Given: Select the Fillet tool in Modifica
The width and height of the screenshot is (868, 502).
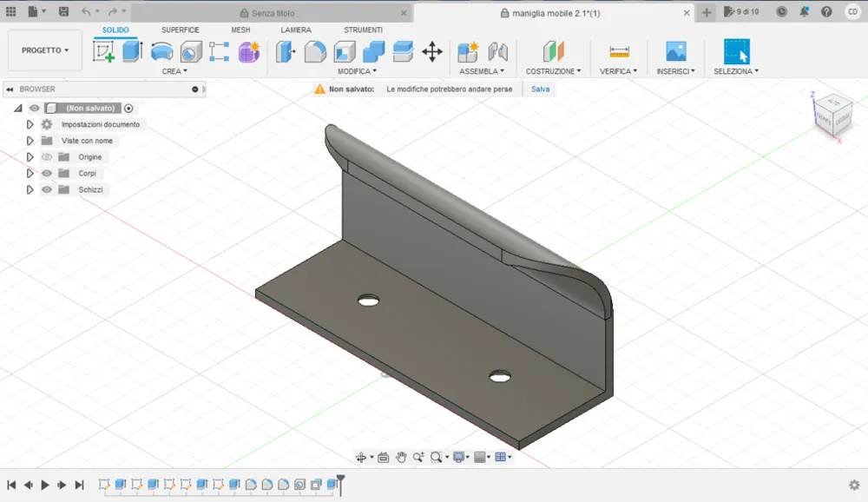Looking at the screenshot, I should click(315, 52).
